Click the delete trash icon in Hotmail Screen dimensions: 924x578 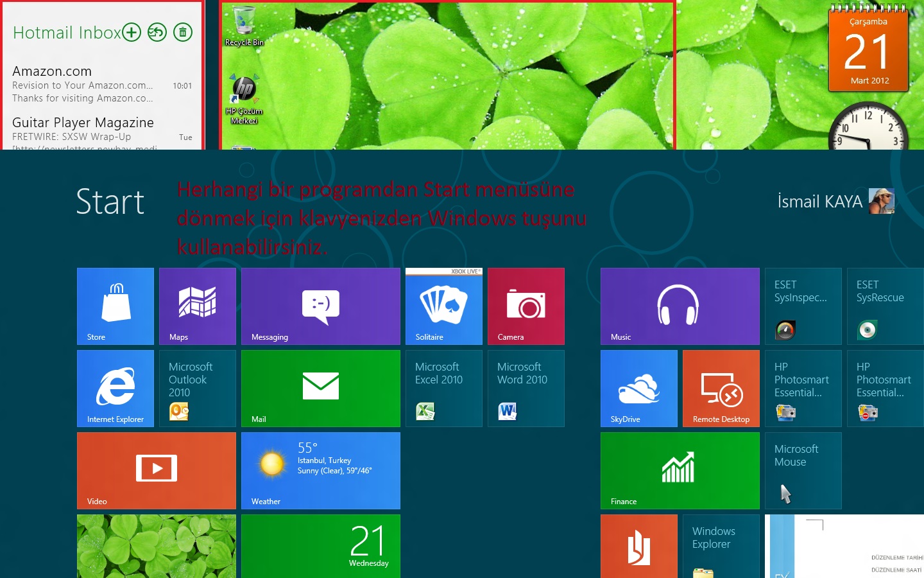click(x=183, y=32)
